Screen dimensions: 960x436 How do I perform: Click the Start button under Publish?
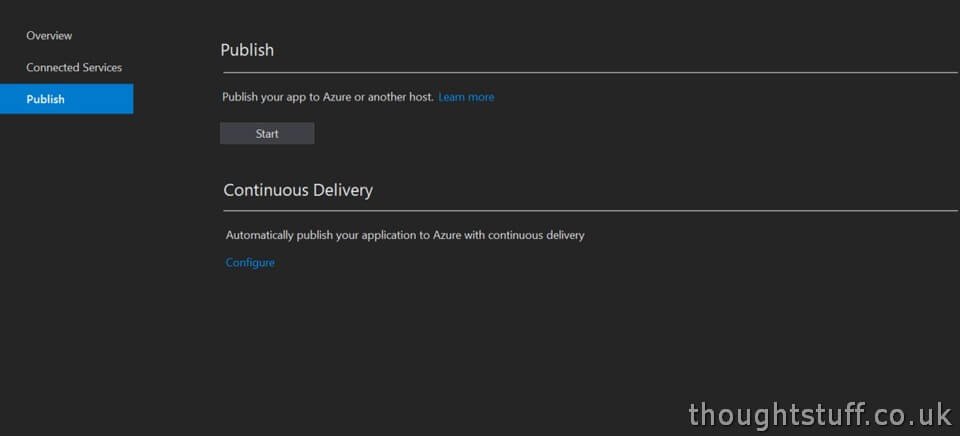tap(267, 133)
